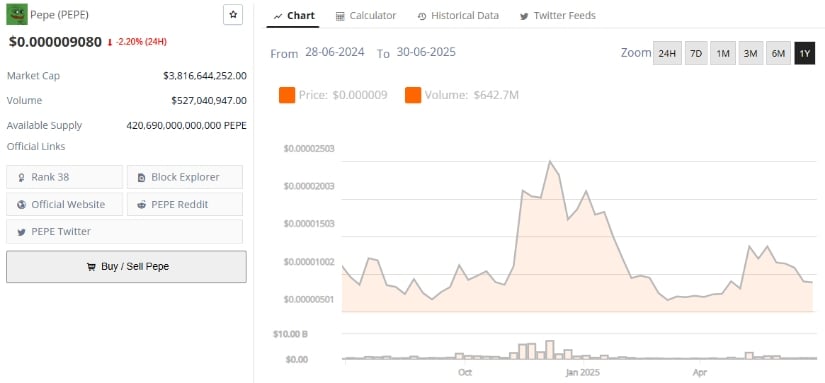This screenshot has height=383, width=825.
Task: Click the Official Links label
Action: tap(36, 147)
